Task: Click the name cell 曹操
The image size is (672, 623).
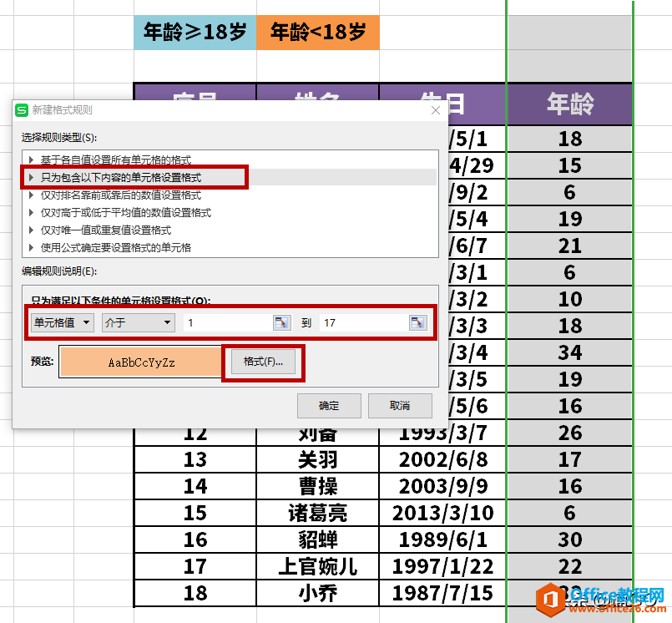Action: pos(318,486)
